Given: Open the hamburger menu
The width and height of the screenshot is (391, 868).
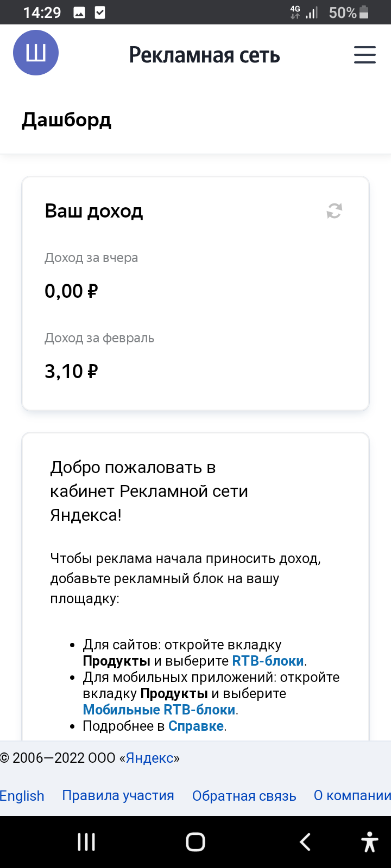Looking at the screenshot, I should pyautogui.click(x=364, y=55).
